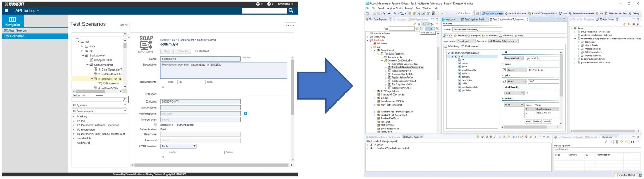Add an HTTP header with the plus icon
The height and width of the screenshot is (179, 644).
point(163,157)
